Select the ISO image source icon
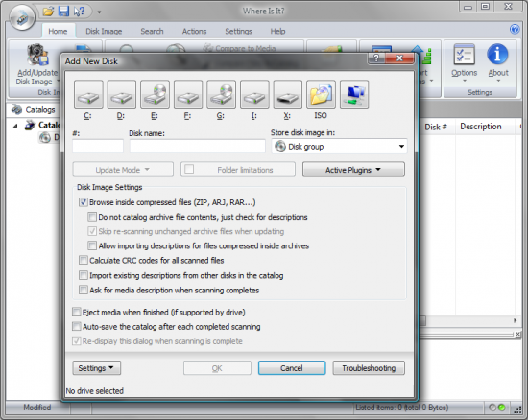The height and width of the screenshot is (420, 528). 321,95
